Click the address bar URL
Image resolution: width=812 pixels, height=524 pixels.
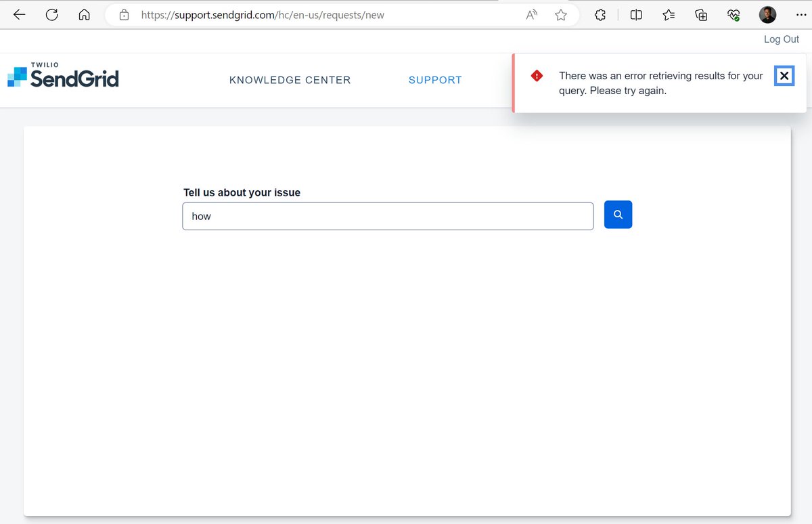coord(263,15)
